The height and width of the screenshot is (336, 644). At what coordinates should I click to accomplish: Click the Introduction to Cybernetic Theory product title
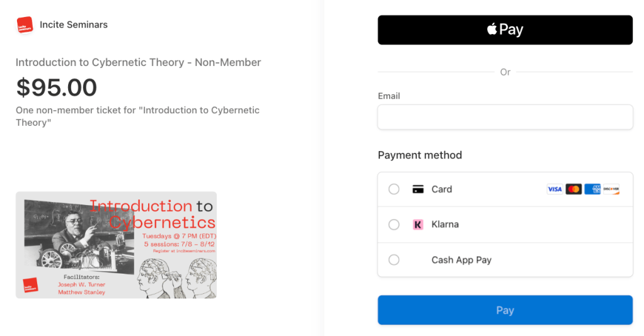[138, 62]
